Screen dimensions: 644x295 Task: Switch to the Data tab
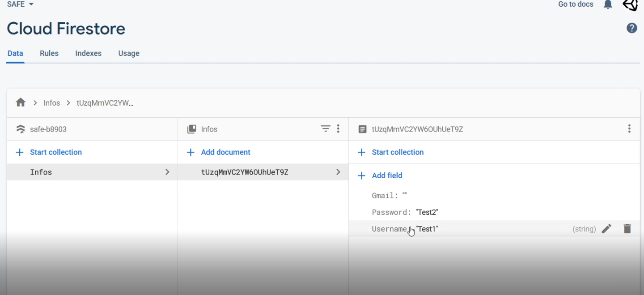pos(15,53)
